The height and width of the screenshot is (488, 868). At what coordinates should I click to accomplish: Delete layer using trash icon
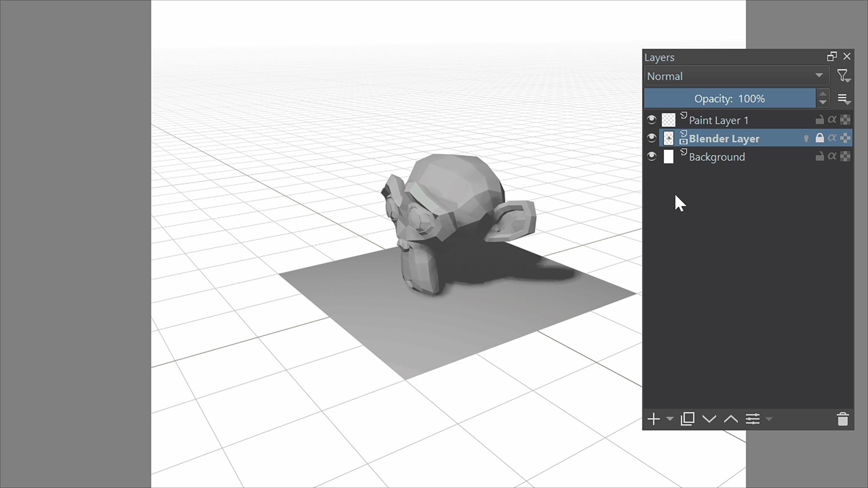point(842,419)
